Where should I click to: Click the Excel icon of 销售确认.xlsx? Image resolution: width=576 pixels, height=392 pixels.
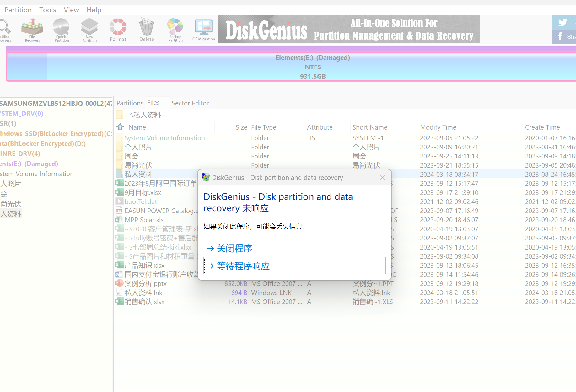pyautogui.click(x=119, y=301)
